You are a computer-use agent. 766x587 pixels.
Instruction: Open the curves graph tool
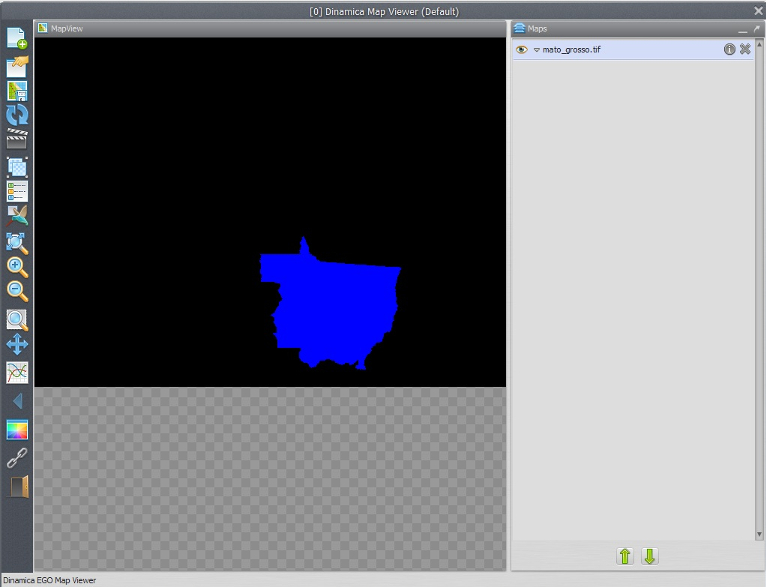coord(17,372)
